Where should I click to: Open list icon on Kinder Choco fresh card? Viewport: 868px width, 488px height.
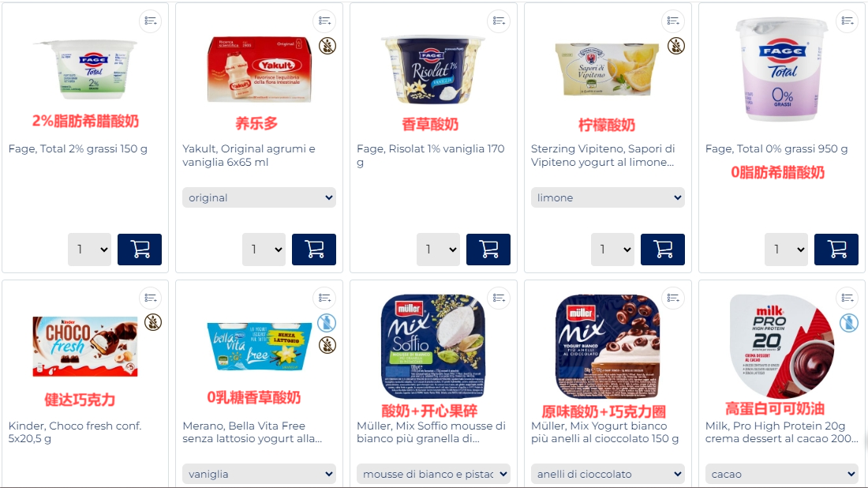[150, 298]
